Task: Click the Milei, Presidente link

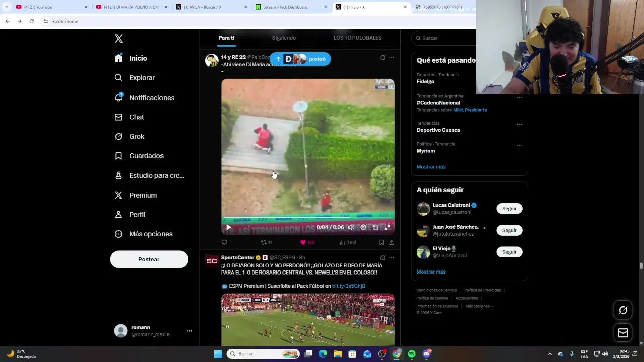Action: (x=470, y=110)
